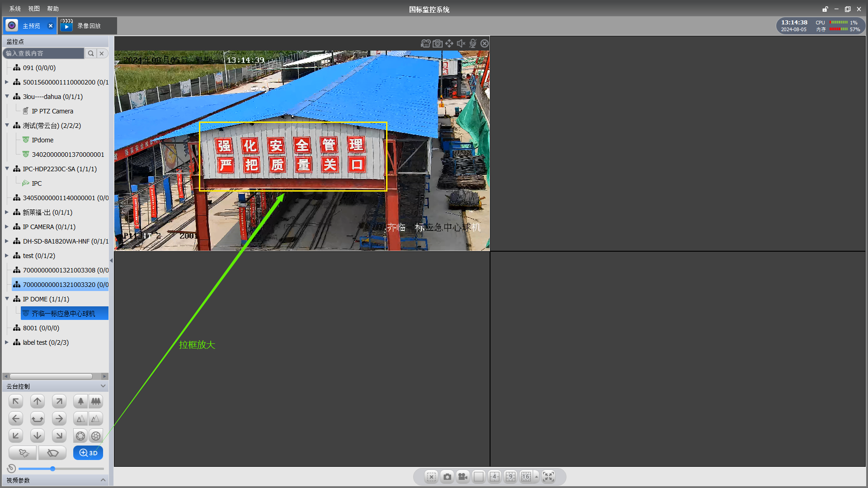Zoom in with the single tree icon
Image resolution: width=868 pixels, height=488 pixels.
[x=80, y=401]
